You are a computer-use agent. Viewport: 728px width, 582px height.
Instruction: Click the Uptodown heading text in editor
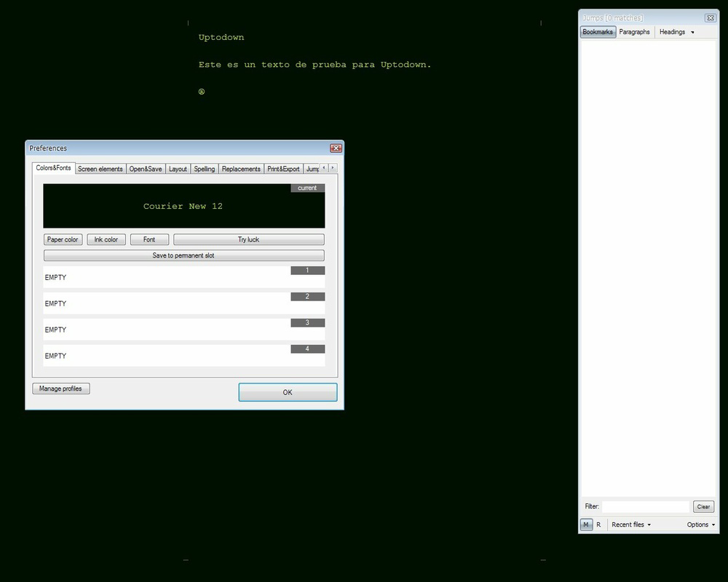[x=221, y=37]
